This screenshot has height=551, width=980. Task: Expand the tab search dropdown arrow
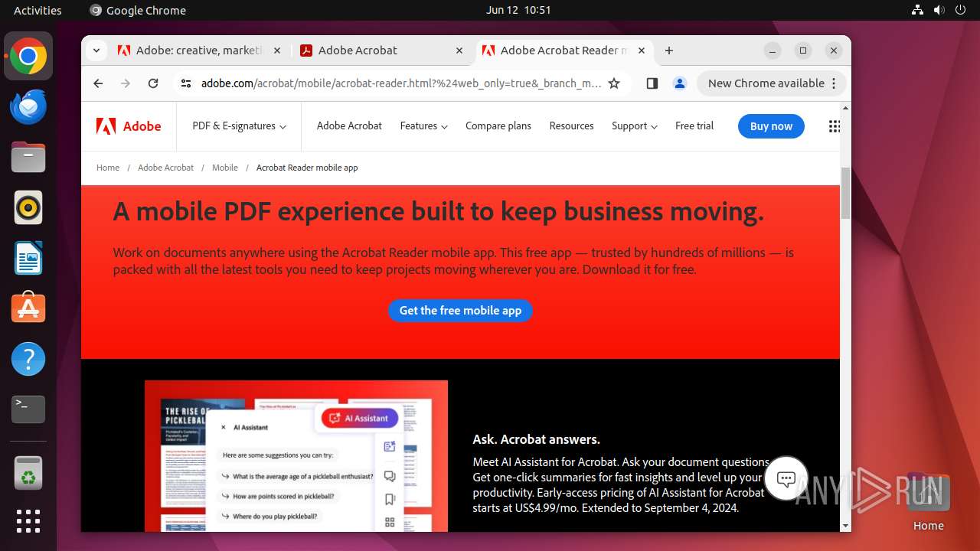[x=96, y=51]
